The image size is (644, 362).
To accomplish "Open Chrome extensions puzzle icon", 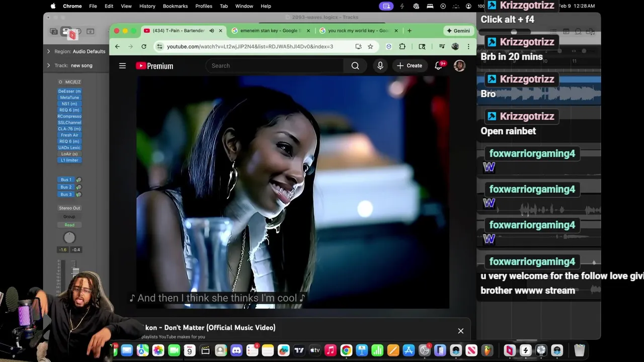I will [x=402, y=46].
